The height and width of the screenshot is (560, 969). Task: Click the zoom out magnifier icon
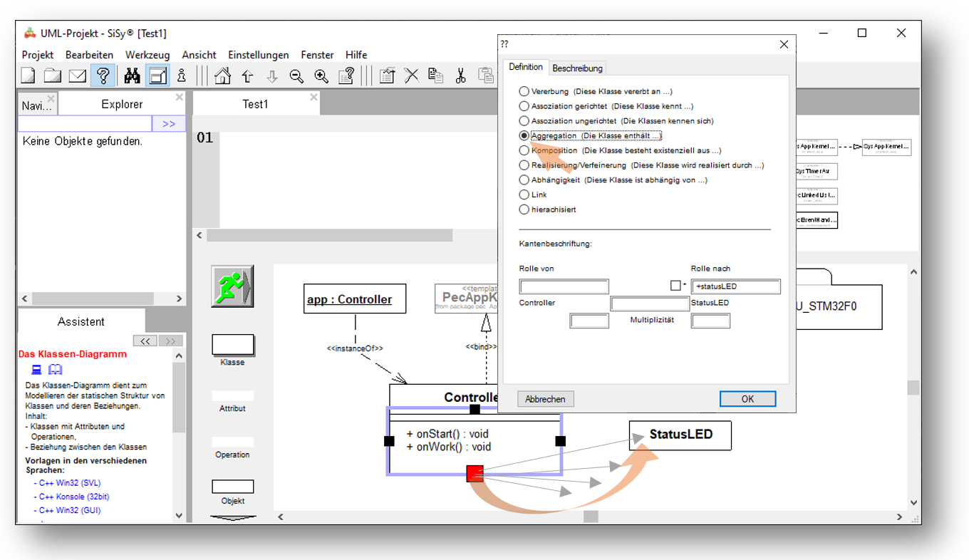296,76
